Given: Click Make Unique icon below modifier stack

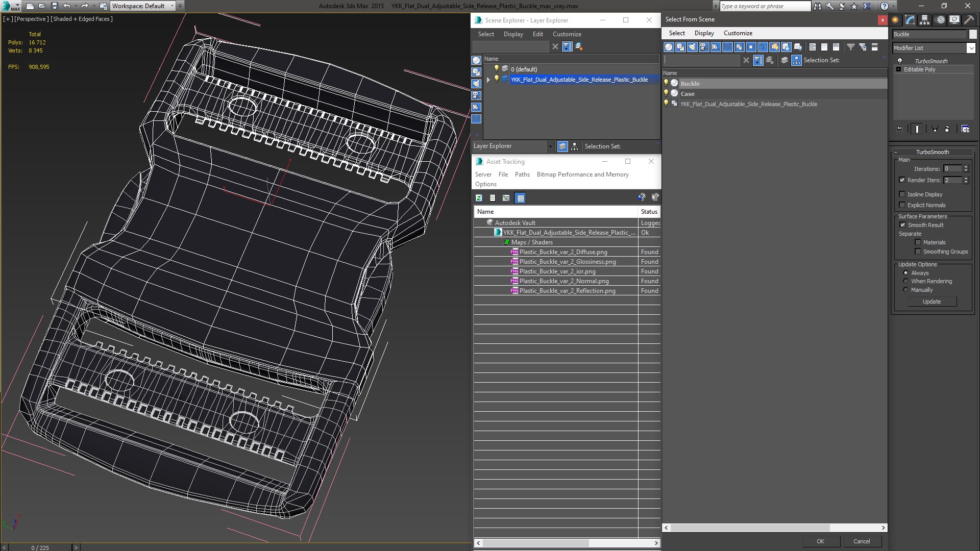Looking at the screenshot, I should 935,129.
